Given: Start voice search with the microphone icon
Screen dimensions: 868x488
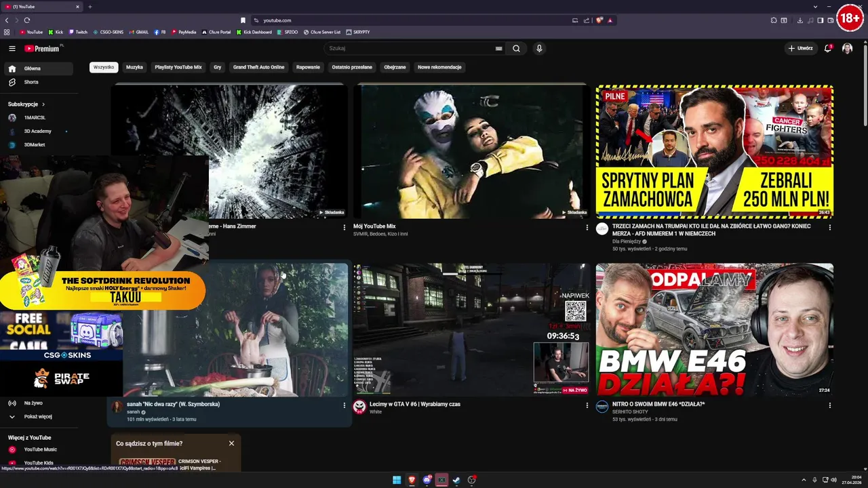Looking at the screenshot, I should pyautogui.click(x=539, y=49).
